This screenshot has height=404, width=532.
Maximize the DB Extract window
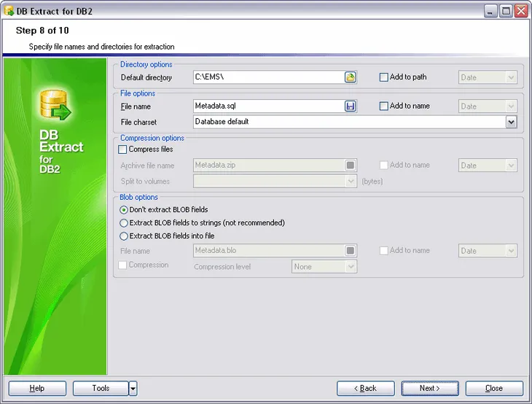(506, 11)
